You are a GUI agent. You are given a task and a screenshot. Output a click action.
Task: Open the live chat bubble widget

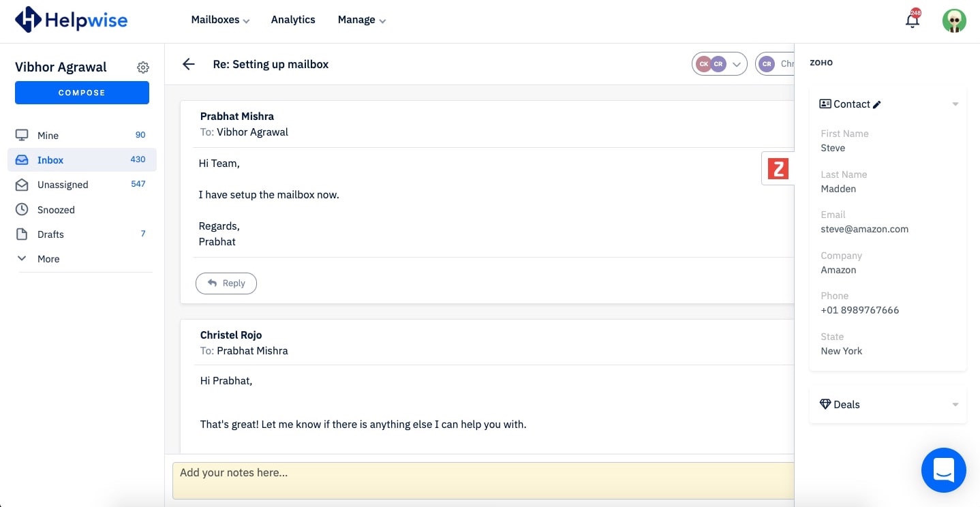(x=943, y=470)
